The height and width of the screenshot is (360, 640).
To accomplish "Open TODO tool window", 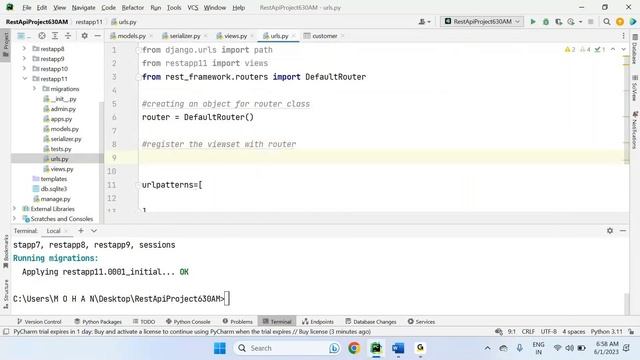I will click(144, 322).
